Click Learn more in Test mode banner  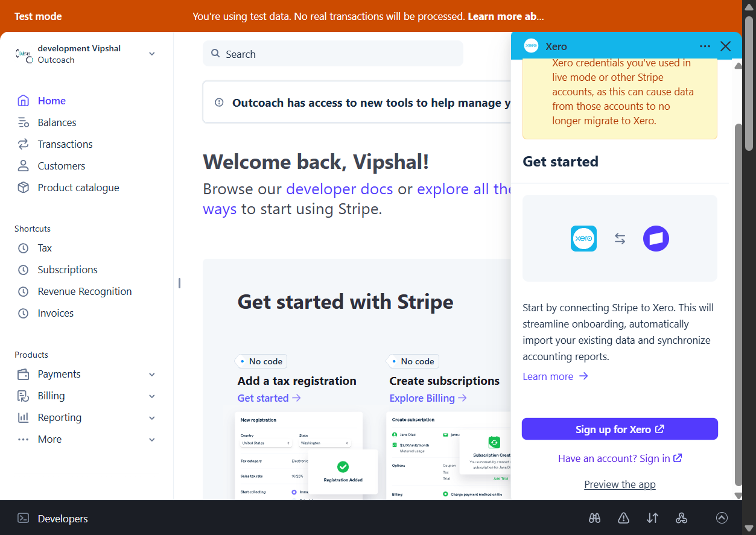point(506,16)
